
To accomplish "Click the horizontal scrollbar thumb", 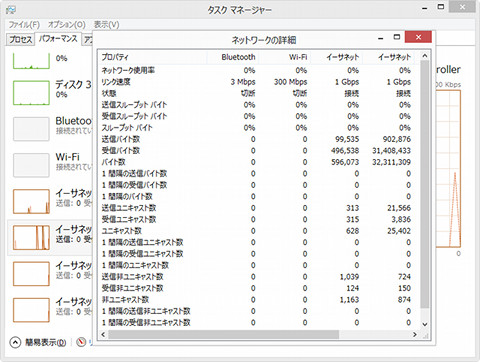I will point(223,334).
